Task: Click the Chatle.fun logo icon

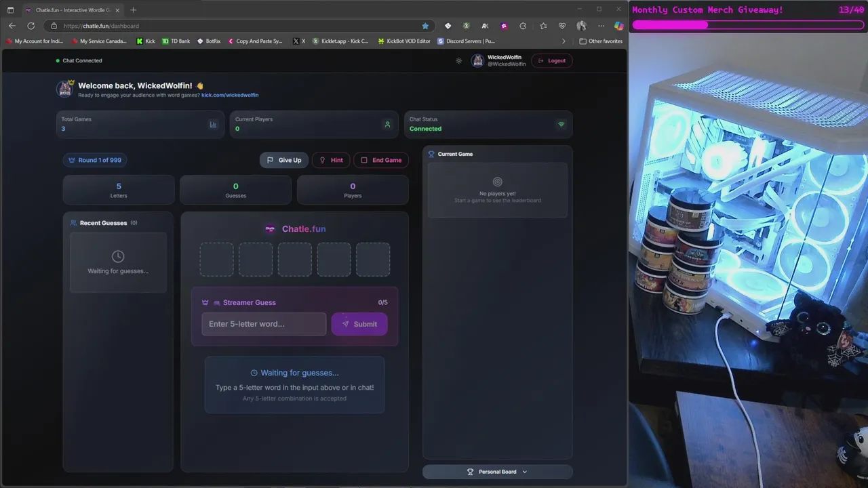Action: click(x=270, y=228)
